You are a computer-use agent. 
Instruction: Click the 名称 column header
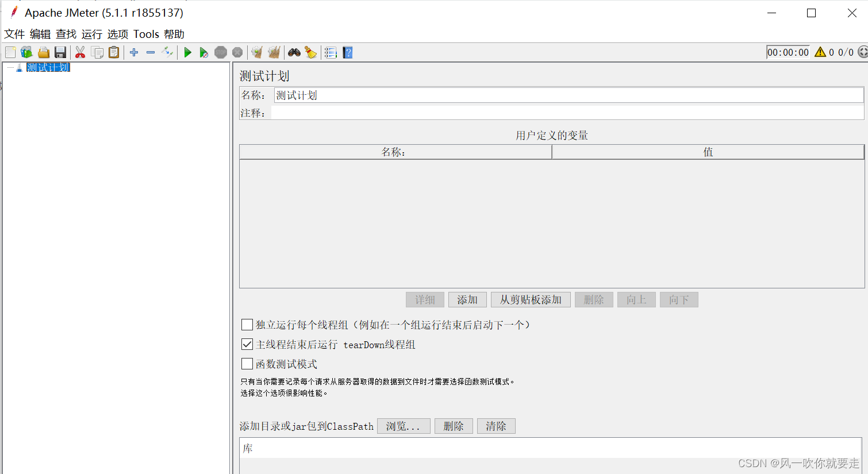pyautogui.click(x=395, y=152)
